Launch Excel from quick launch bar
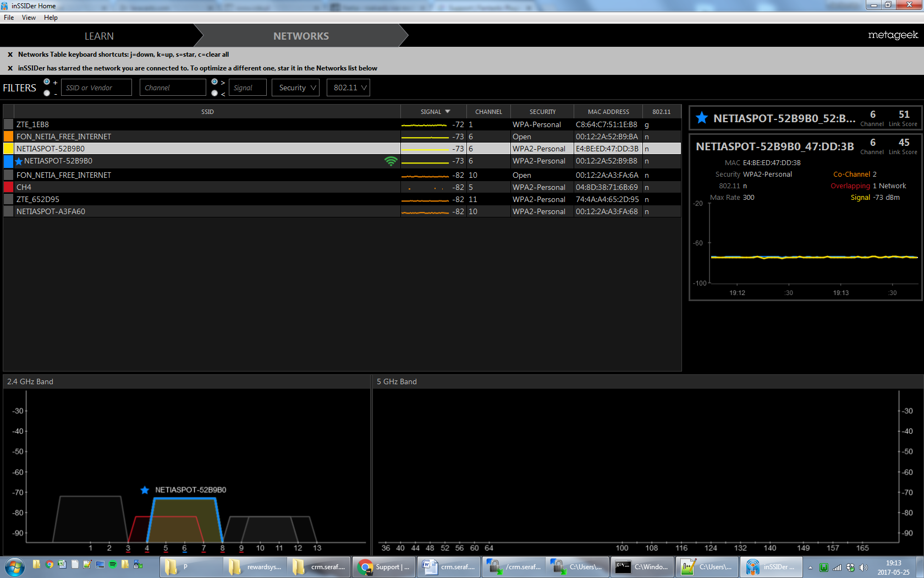This screenshot has height=578, width=924. tap(62, 564)
